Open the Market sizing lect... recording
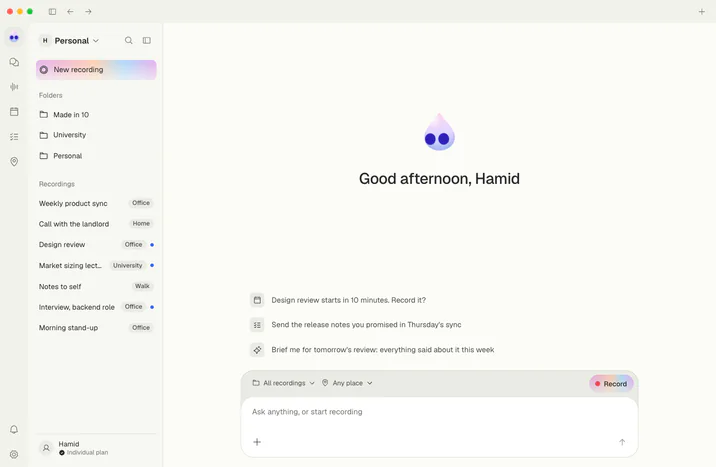Screen dimensions: 716x467 (96, 265)
